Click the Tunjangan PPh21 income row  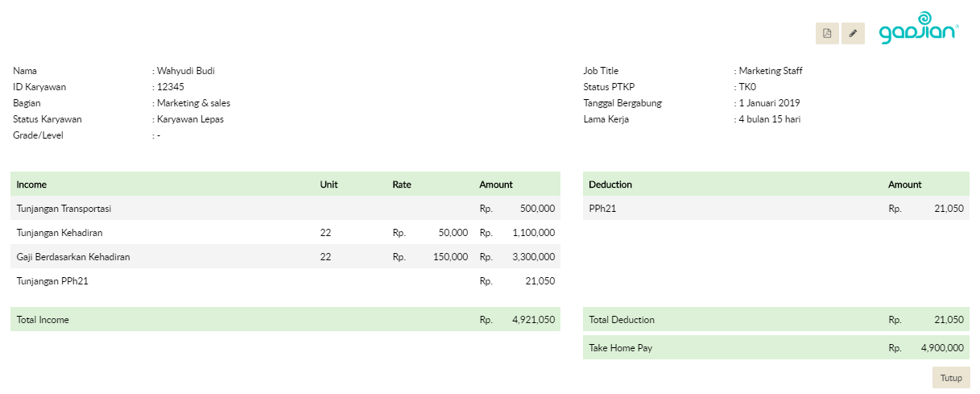52,281
